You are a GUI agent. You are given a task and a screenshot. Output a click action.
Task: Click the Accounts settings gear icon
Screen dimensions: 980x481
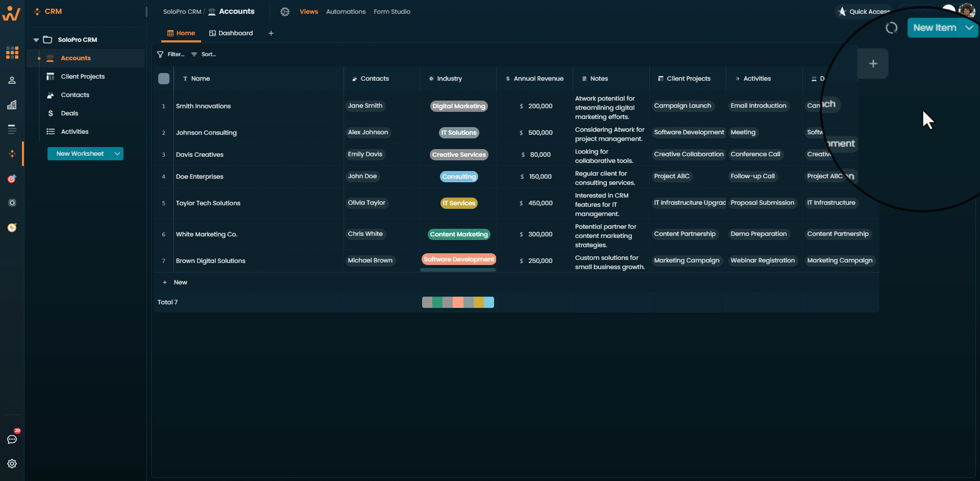click(x=285, y=12)
